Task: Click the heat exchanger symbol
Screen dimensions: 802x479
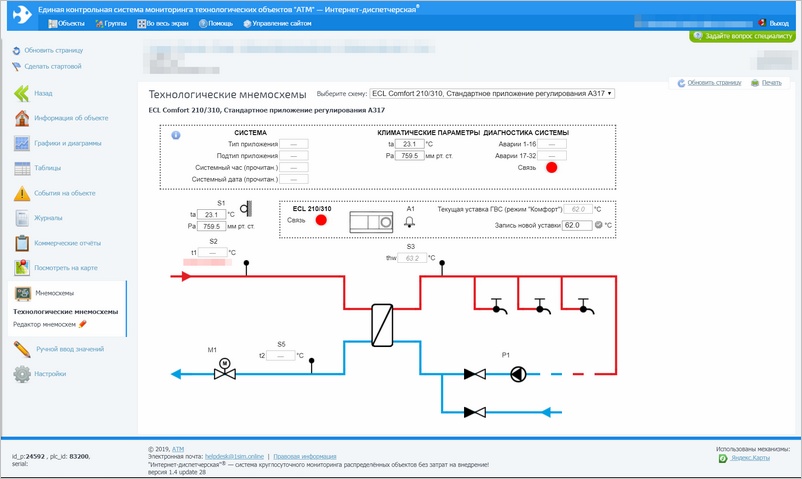Action: (382, 325)
